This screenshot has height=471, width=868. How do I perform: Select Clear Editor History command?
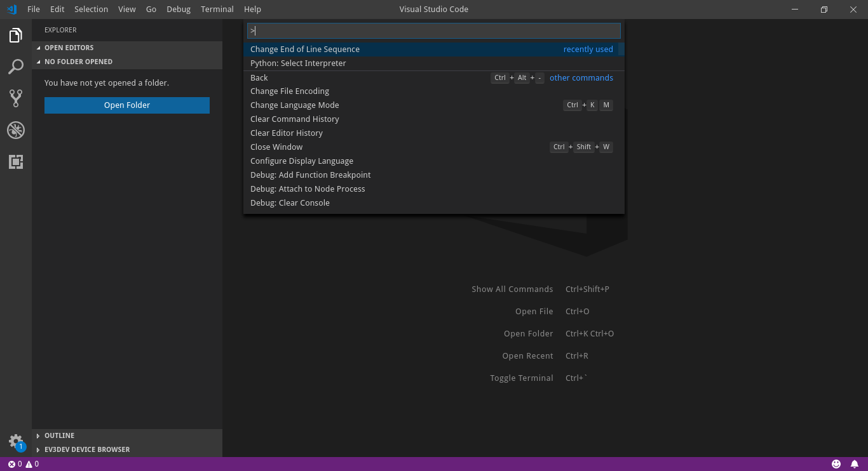tap(434, 133)
